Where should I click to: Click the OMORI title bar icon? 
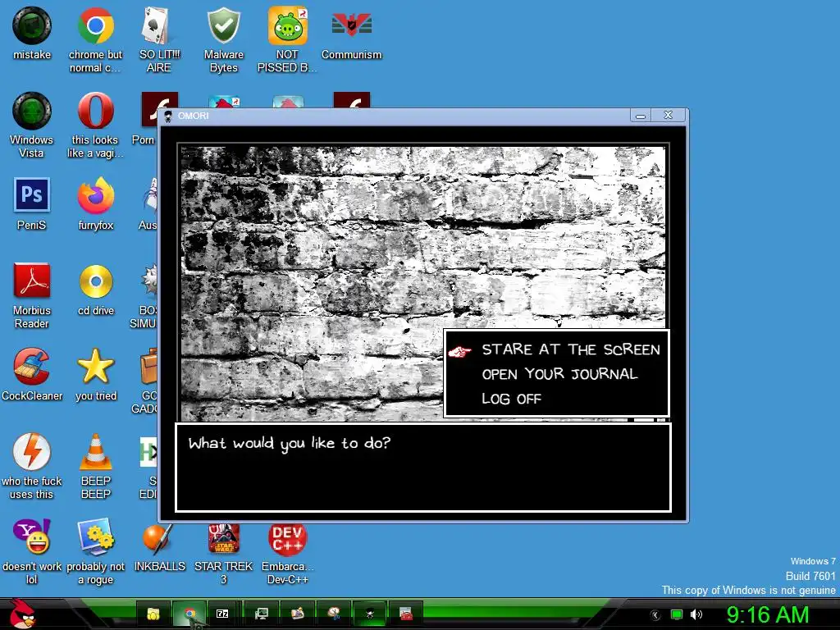pos(168,116)
